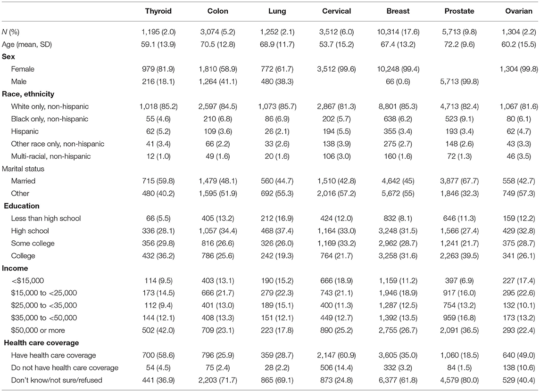
Task: Click Do not have health care coverage
Action: click(65, 367)
